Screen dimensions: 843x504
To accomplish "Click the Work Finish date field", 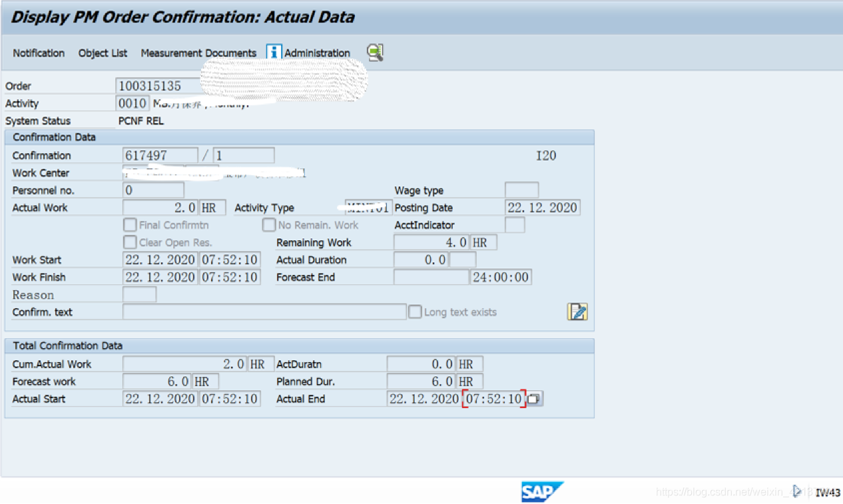I will point(160,277).
